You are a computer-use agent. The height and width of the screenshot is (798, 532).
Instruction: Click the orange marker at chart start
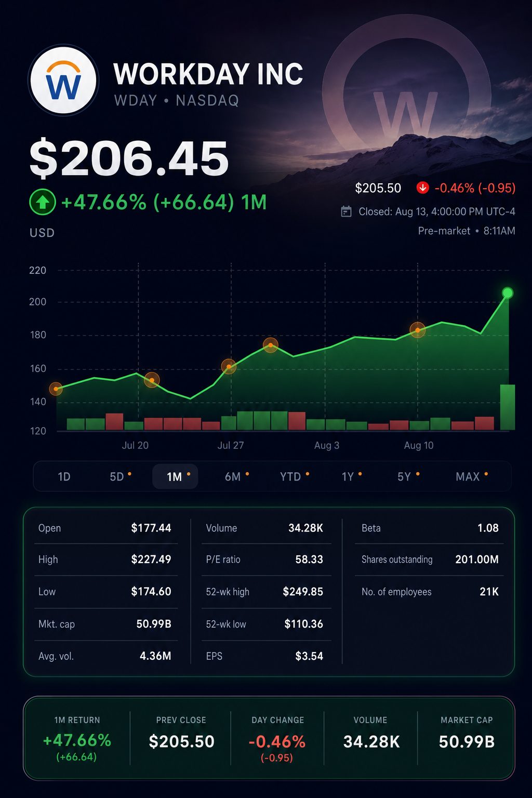56,389
